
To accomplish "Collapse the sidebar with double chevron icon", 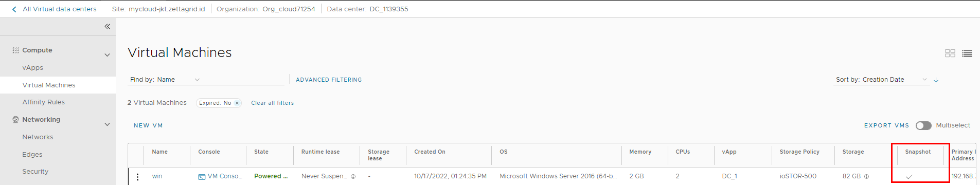I will tap(107, 26).
